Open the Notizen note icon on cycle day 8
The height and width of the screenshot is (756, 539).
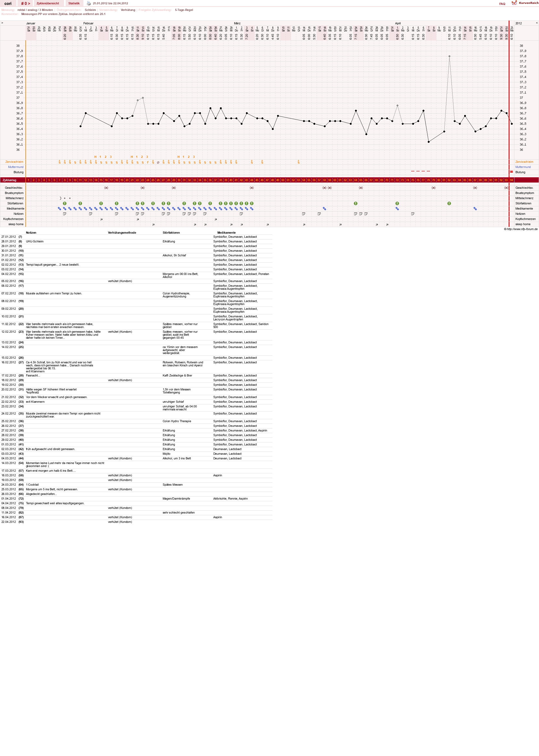coord(65,214)
